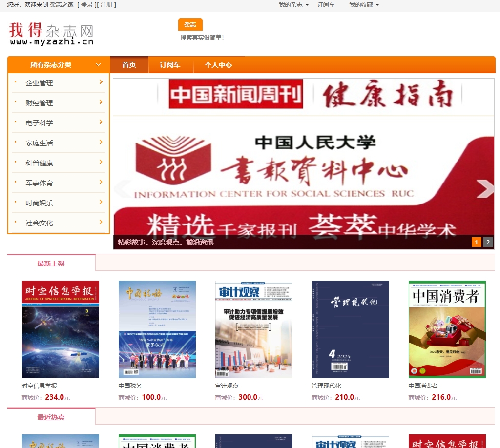Viewport: 500px width, 448px height.
Task: Go to the 首页 navigation tab
Action: (129, 65)
